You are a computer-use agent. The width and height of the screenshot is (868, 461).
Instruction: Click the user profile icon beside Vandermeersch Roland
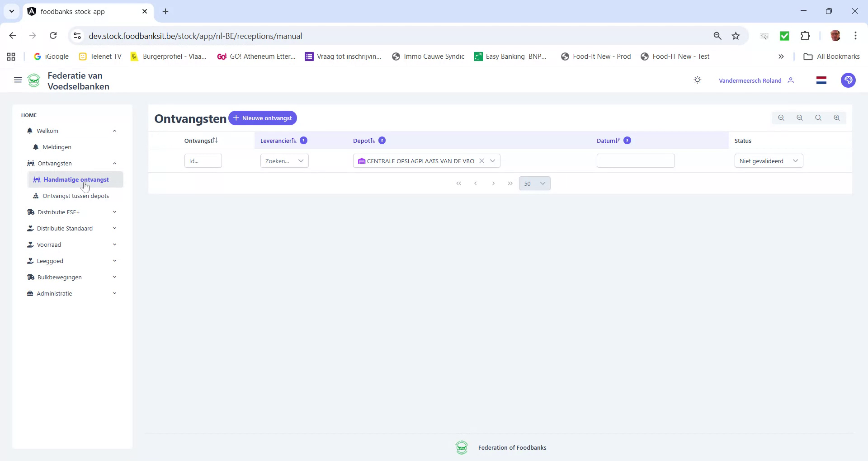click(792, 80)
